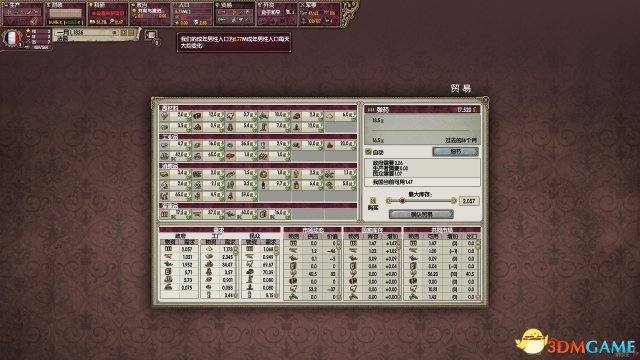This screenshot has width=640, height=360.
Task: Click right end knob of stock slider
Action: pos(453,200)
